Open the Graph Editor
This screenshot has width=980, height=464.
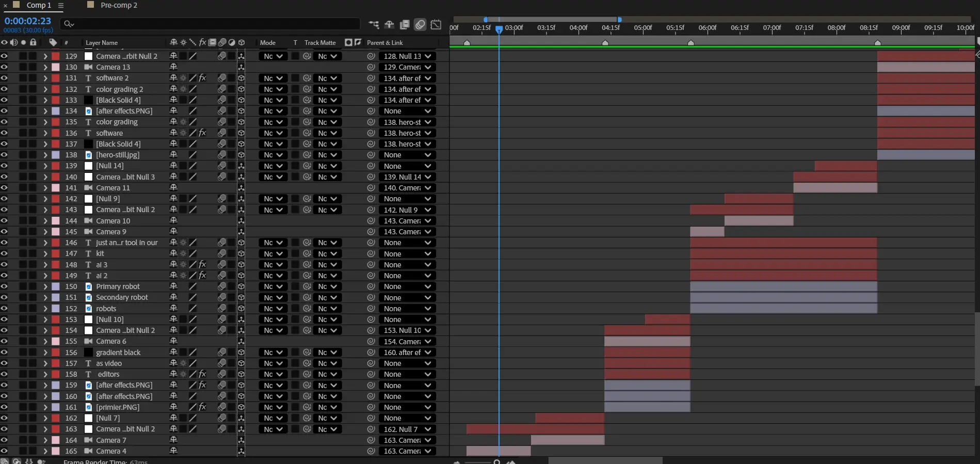coord(436,24)
